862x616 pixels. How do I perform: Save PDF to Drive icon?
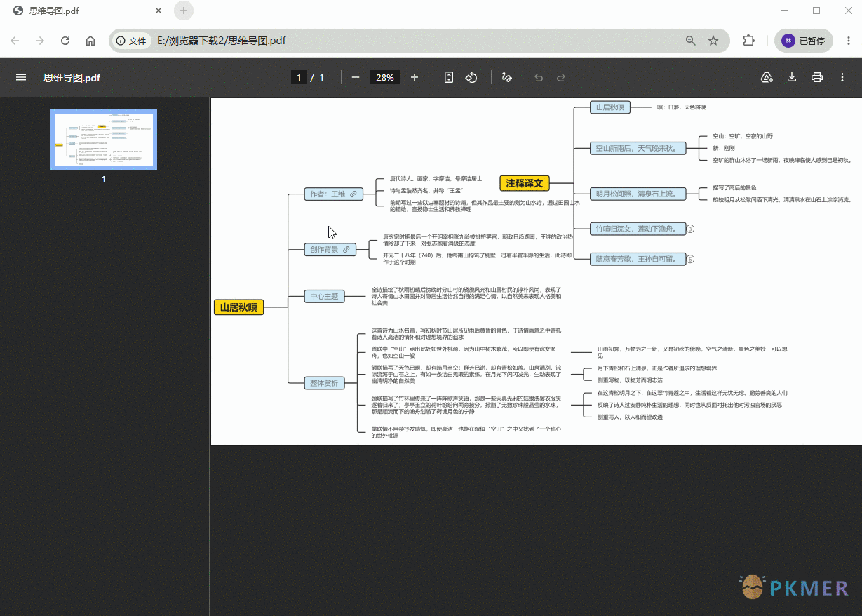[767, 77]
